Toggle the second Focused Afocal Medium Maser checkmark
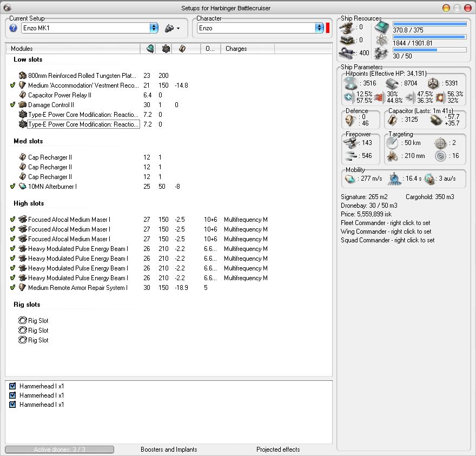 pos(12,229)
